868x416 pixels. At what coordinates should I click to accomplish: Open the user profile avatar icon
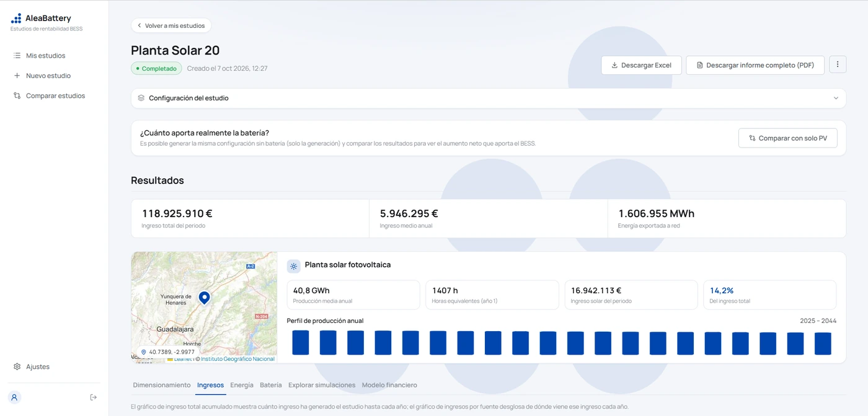point(14,397)
